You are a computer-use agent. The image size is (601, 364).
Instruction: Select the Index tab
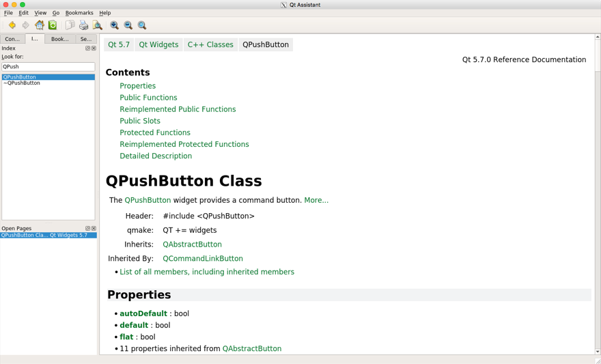point(35,39)
